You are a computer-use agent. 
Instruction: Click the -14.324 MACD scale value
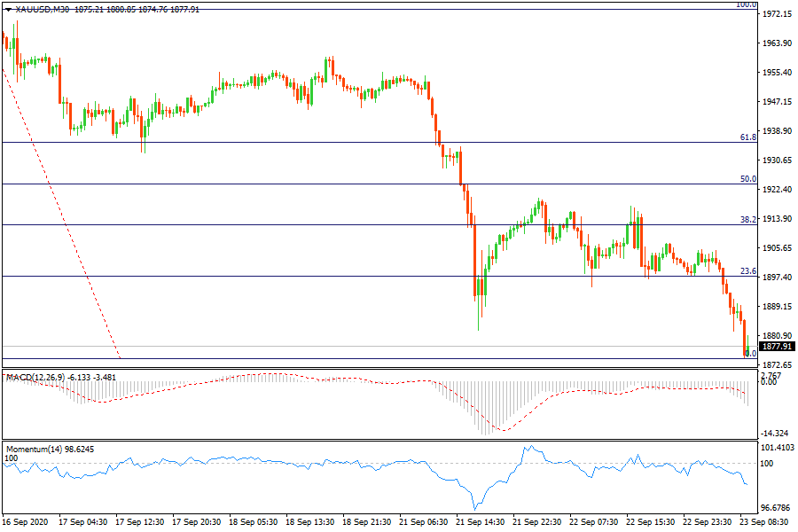777,433
